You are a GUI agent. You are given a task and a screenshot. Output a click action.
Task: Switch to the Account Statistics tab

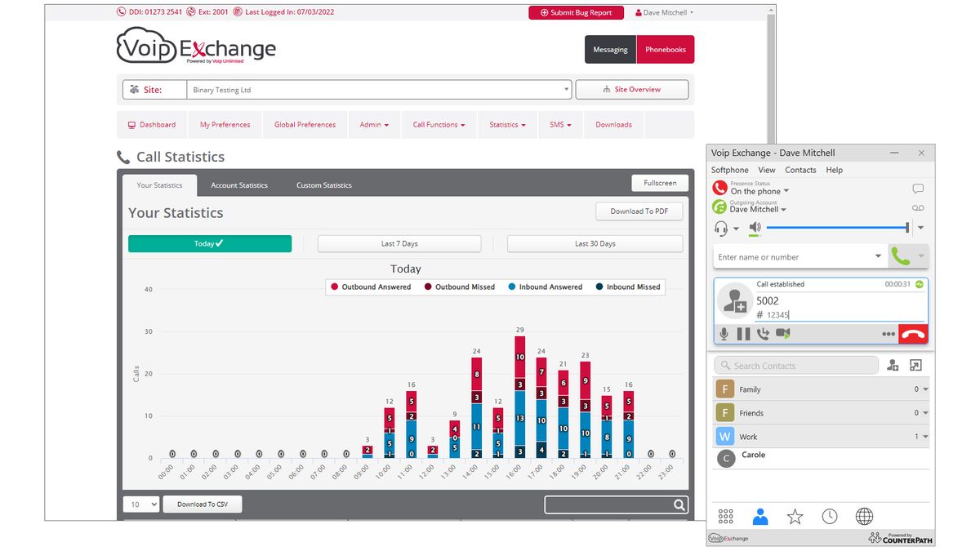click(239, 185)
